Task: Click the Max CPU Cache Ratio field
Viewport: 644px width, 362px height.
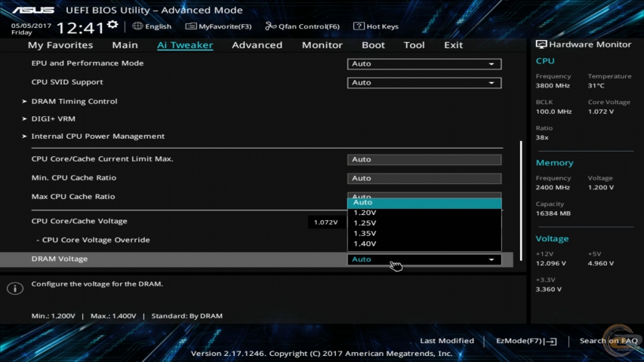Action: click(424, 195)
